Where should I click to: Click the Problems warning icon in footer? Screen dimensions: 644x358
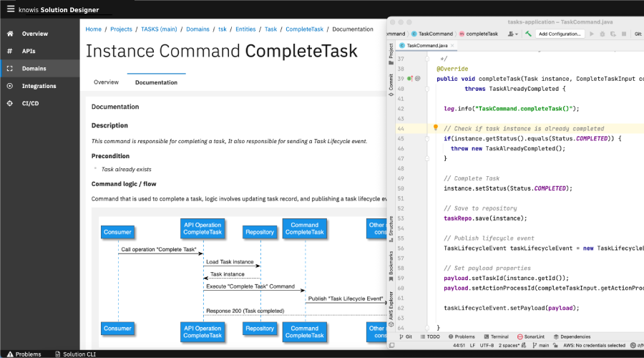pos(10,354)
